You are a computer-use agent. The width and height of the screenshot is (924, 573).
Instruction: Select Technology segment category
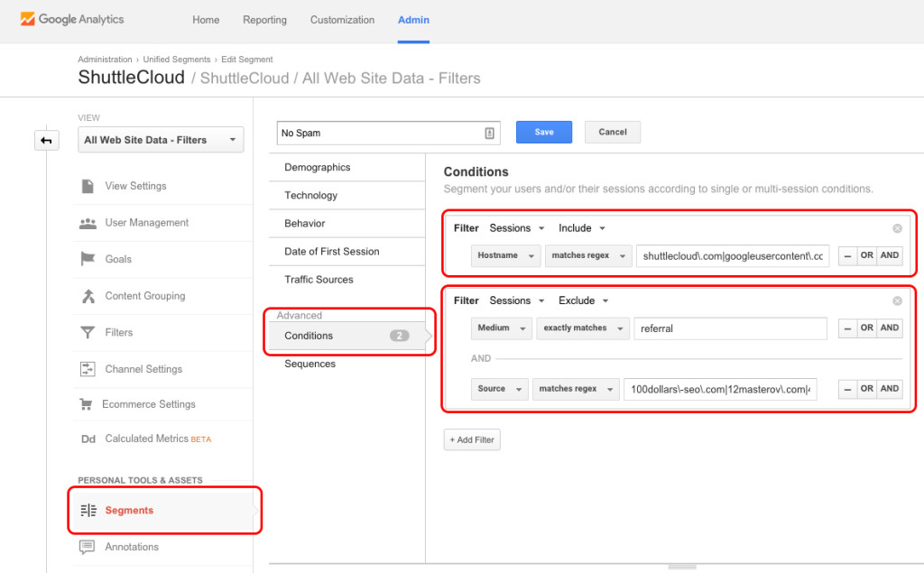[x=347, y=196]
